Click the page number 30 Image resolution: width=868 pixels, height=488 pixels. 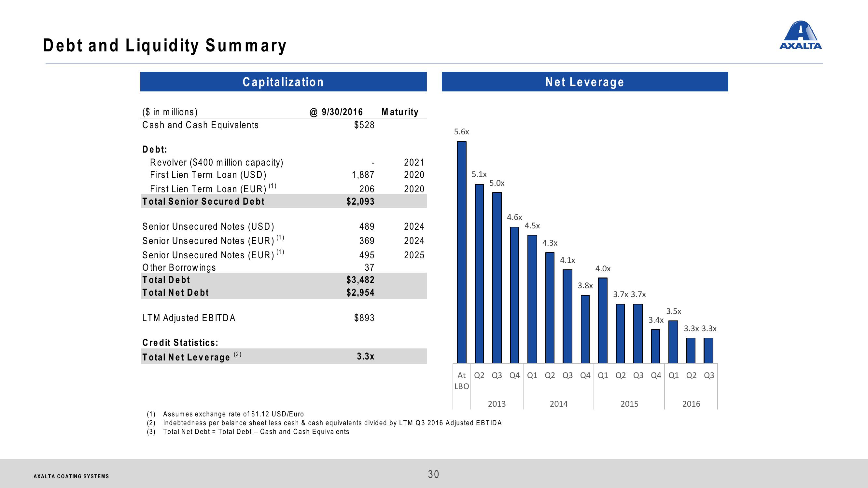pos(434,474)
